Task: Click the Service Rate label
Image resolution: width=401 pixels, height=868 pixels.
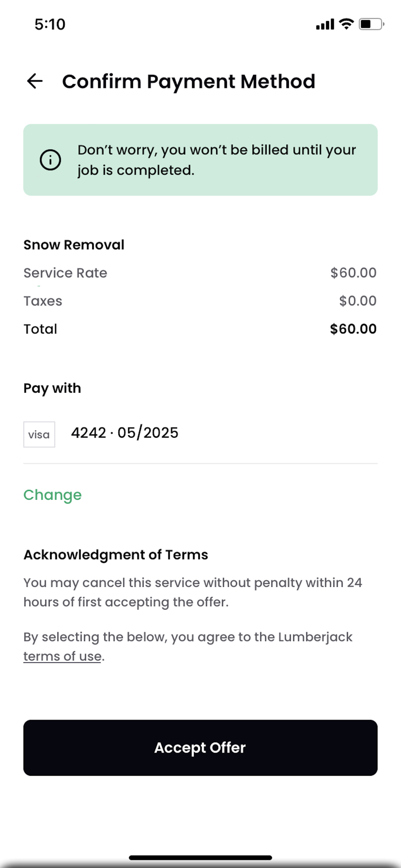Action: point(65,273)
